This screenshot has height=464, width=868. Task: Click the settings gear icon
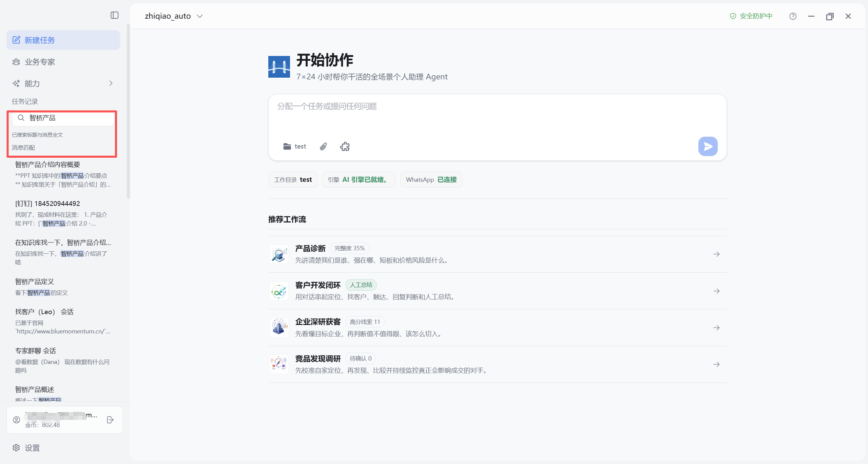point(16,448)
